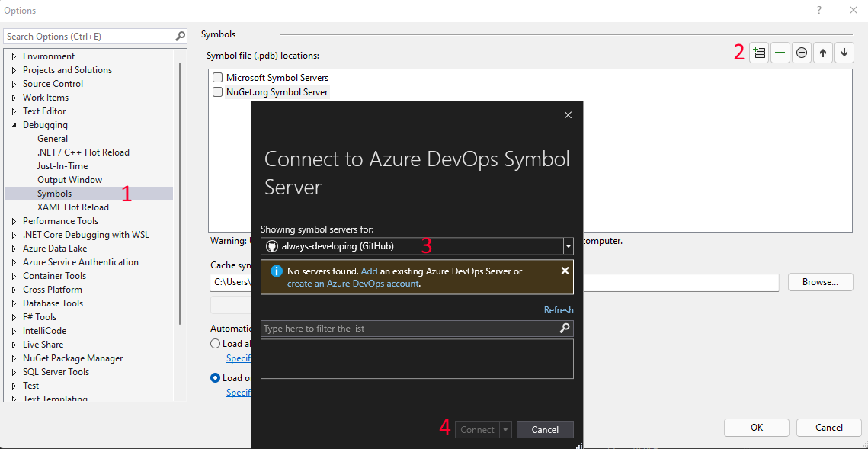The width and height of the screenshot is (868, 449).
Task: Click Connect button in the dialog
Action: click(x=477, y=430)
